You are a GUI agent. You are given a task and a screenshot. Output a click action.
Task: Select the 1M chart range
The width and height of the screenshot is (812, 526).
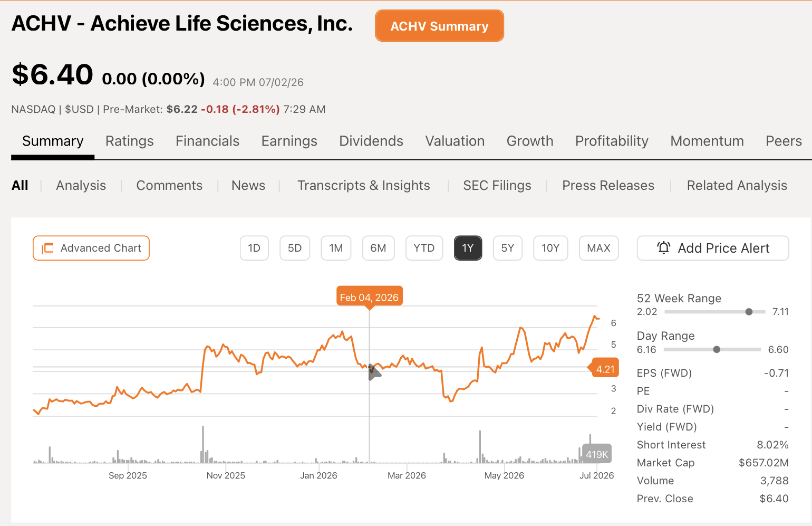336,248
